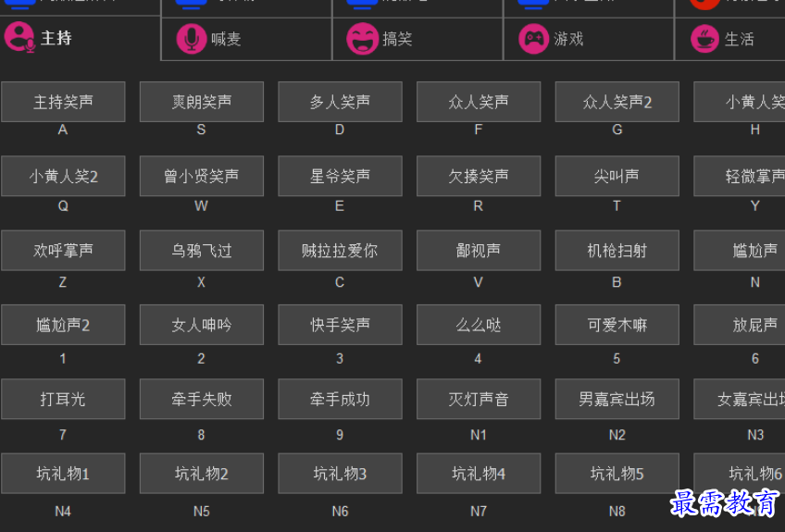Play the 欢呼掌声 applause sound
The height and width of the screenshot is (532, 785).
pyautogui.click(x=63, y=251)
